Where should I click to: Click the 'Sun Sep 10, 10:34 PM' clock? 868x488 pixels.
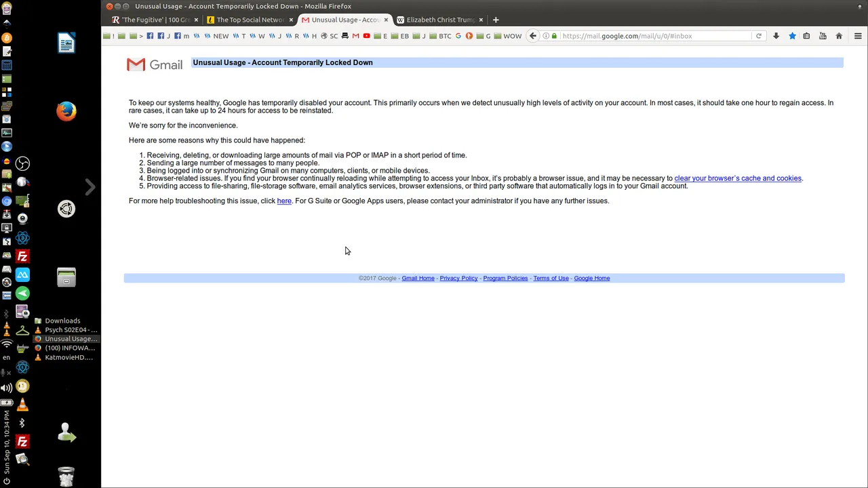pos(6,441)
